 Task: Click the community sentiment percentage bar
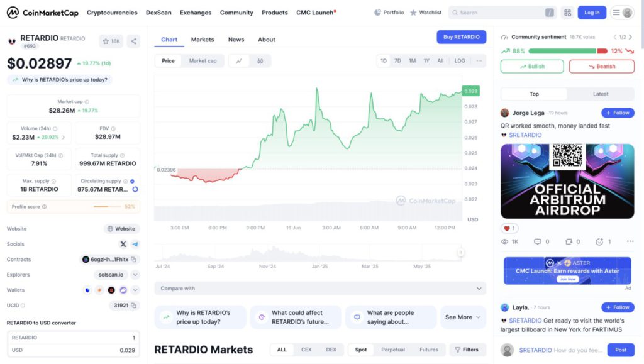[x=568, y=51]
